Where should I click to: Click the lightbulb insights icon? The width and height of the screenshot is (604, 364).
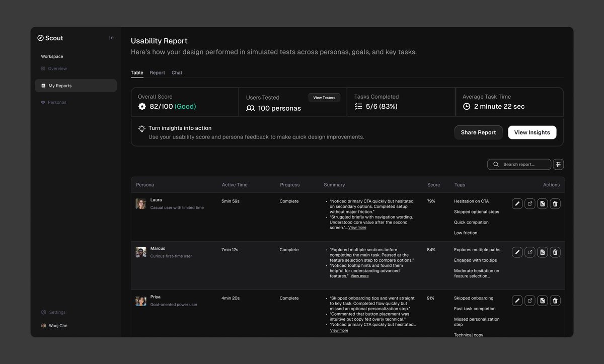142,128
